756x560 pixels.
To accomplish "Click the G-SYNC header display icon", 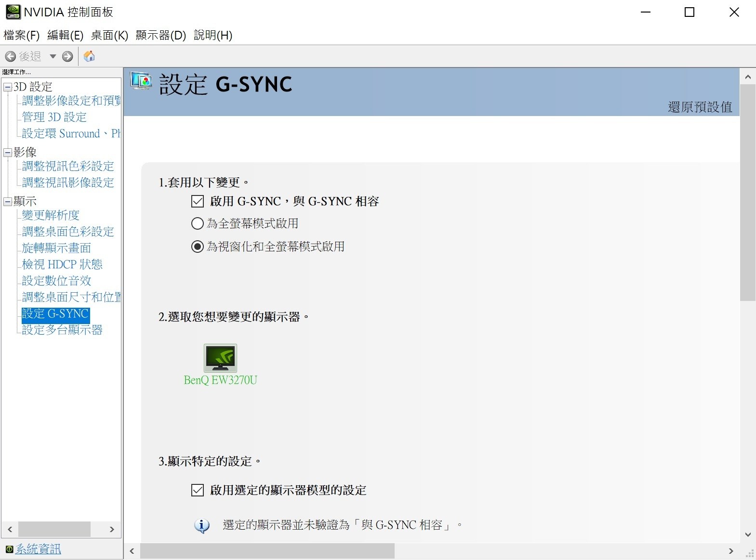I will point(141,81).
